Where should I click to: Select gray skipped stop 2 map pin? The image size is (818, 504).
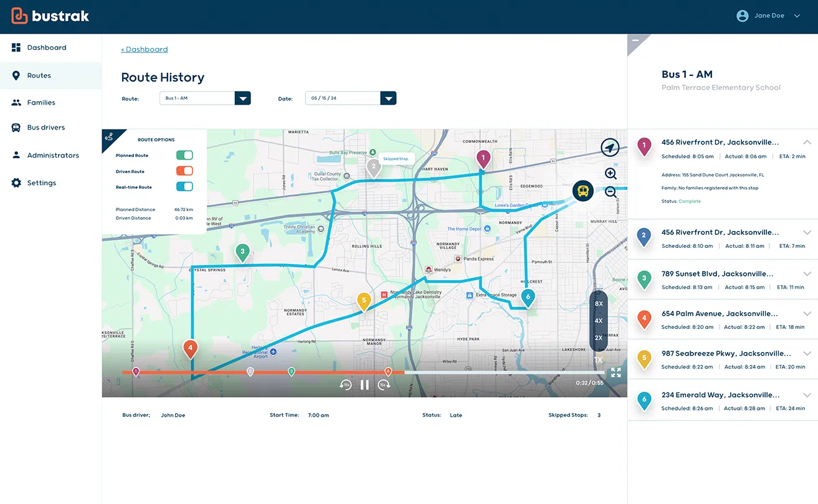click(373, 168)
